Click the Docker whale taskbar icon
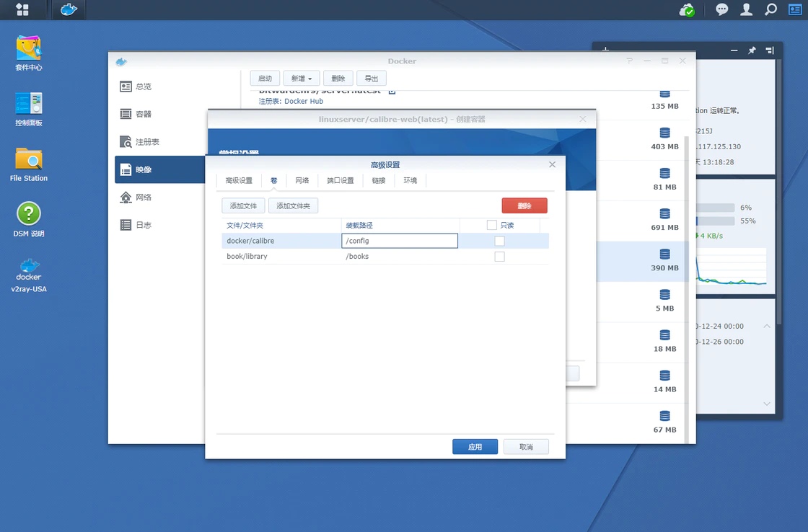The height and width of the screenshot is (532, 808). 69,10
